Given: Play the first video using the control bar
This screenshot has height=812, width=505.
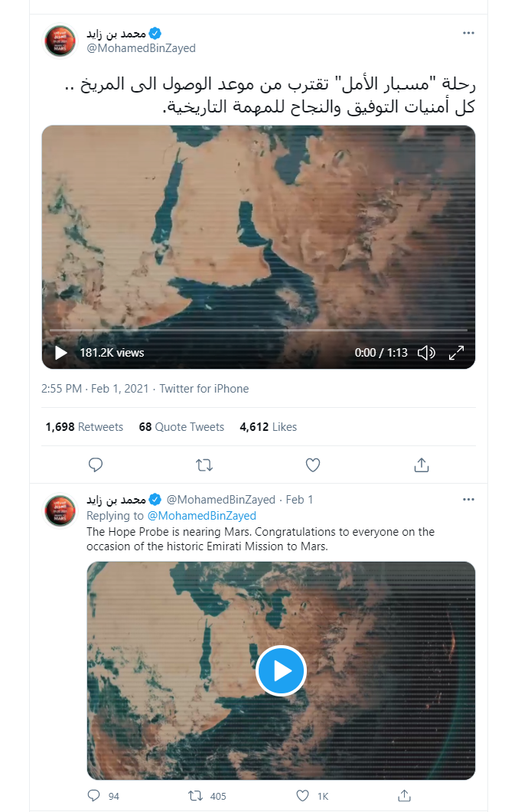Looking at the screenshot, I should (60, 353).
